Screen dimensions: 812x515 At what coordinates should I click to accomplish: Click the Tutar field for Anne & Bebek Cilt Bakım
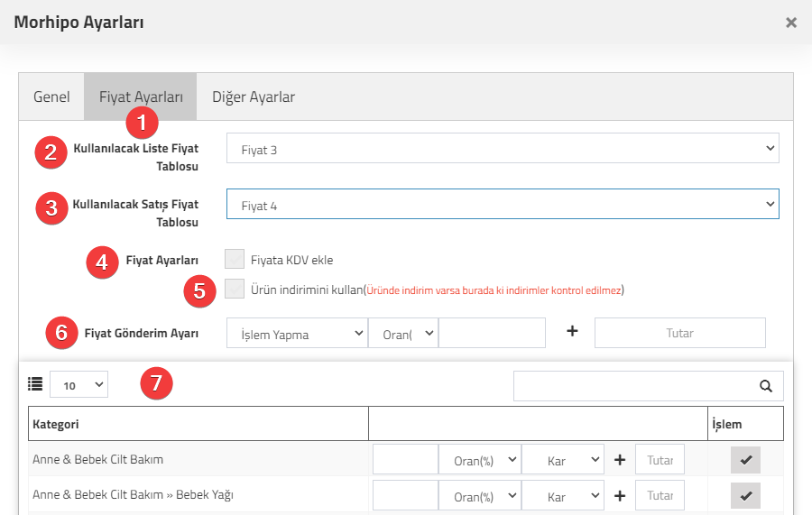[x=660, y=459]
